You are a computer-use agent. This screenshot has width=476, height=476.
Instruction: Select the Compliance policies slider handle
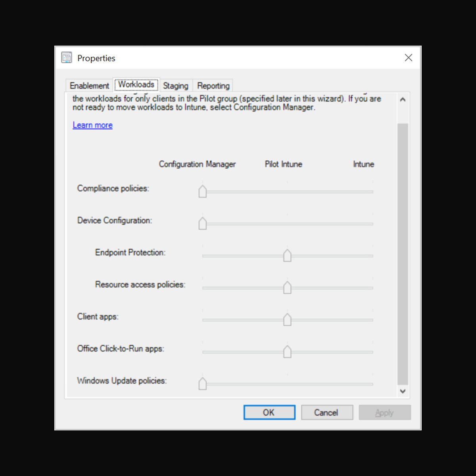[202, 192]
